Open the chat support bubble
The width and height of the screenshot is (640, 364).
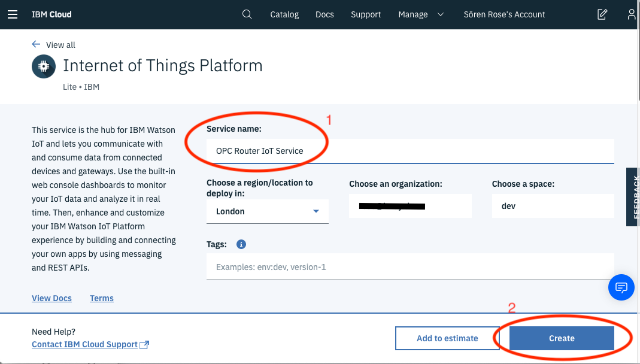point(621,287)
